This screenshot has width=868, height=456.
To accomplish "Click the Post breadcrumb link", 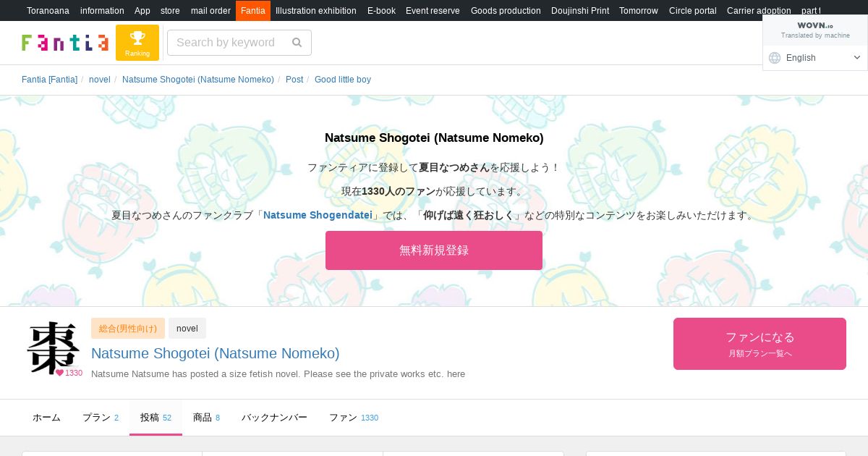I will [294, 80].
